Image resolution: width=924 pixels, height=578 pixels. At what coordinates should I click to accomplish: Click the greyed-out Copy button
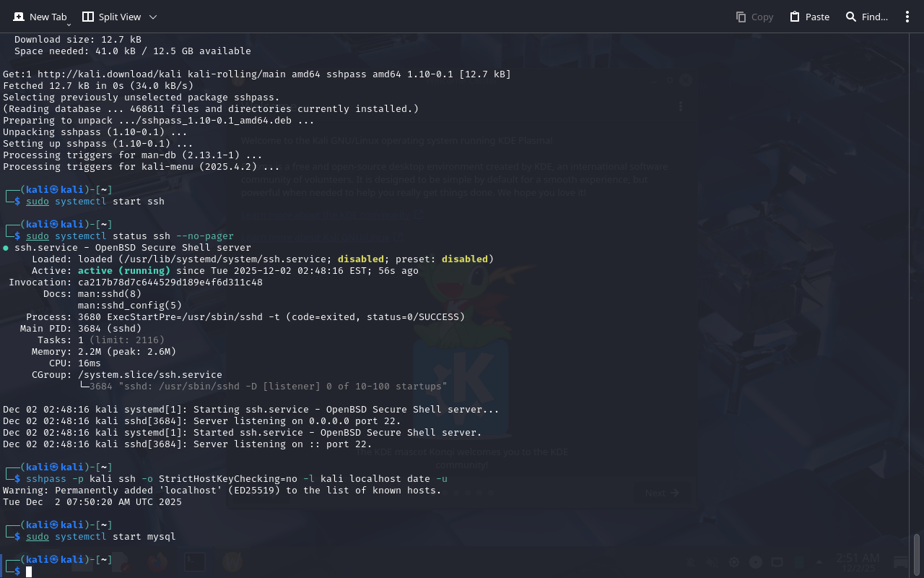(x=754, y=17)
